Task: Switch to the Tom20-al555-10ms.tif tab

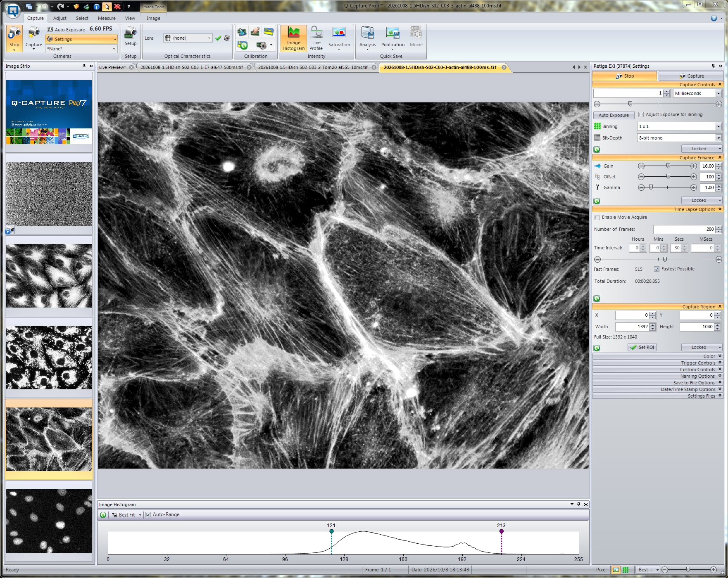Action: (313, 67)
